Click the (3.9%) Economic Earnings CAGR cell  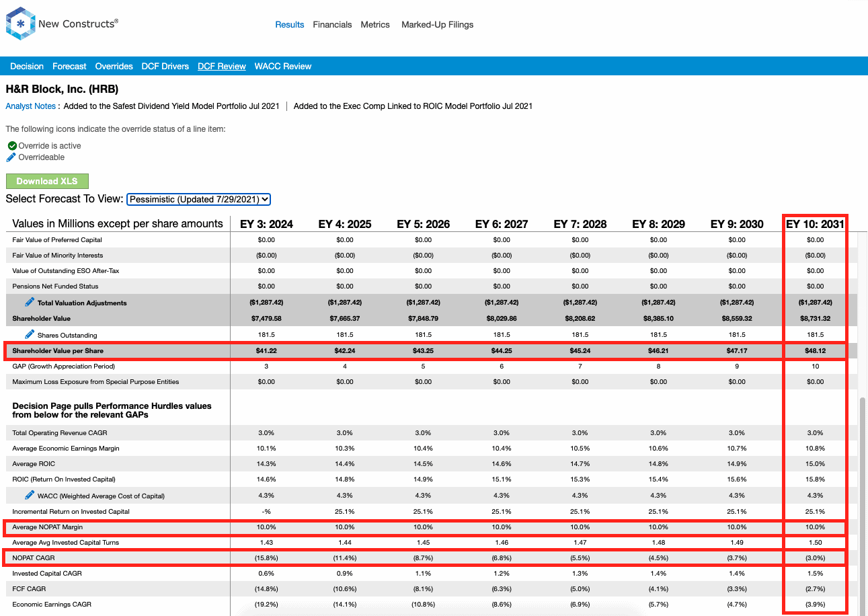(815, 605)
